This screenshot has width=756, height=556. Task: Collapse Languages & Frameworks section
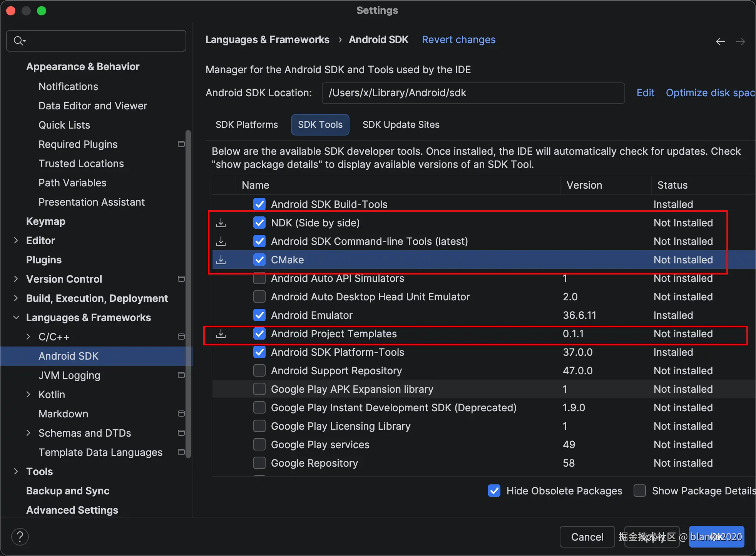16,317
